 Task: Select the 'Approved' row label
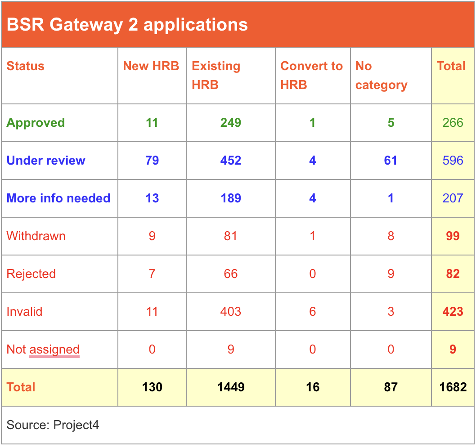[x=36, y=123]
